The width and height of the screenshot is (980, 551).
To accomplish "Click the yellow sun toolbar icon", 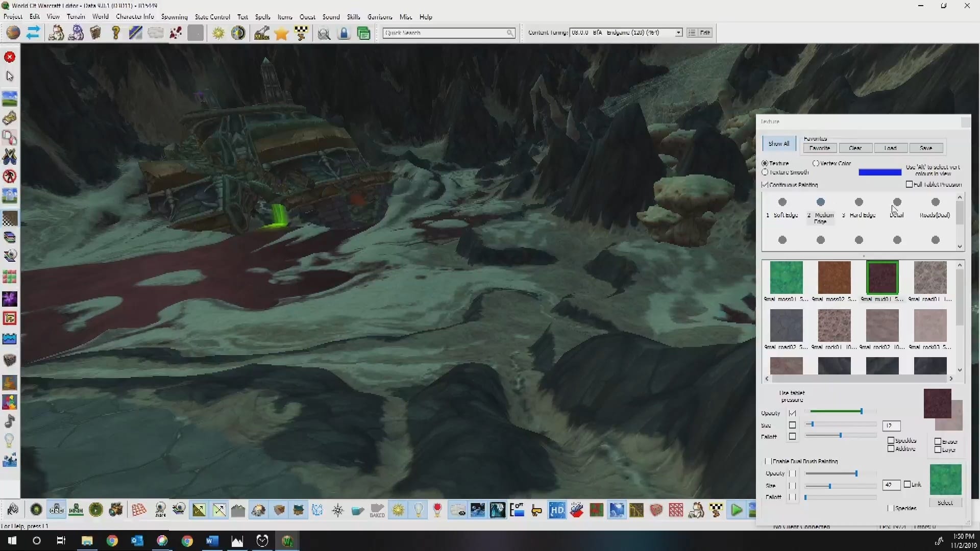I will point(218,33).
